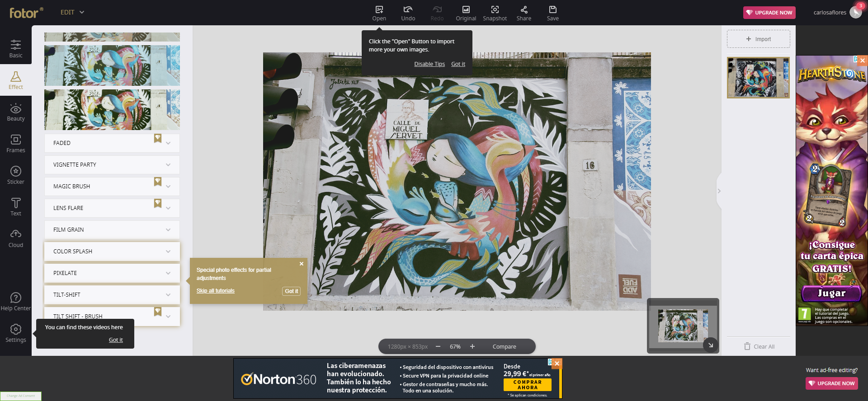This screenshot has width=868, height=401.
Task: Click the bottom-right UPGRADE NOW button
Action: click(x=832, y=383)
